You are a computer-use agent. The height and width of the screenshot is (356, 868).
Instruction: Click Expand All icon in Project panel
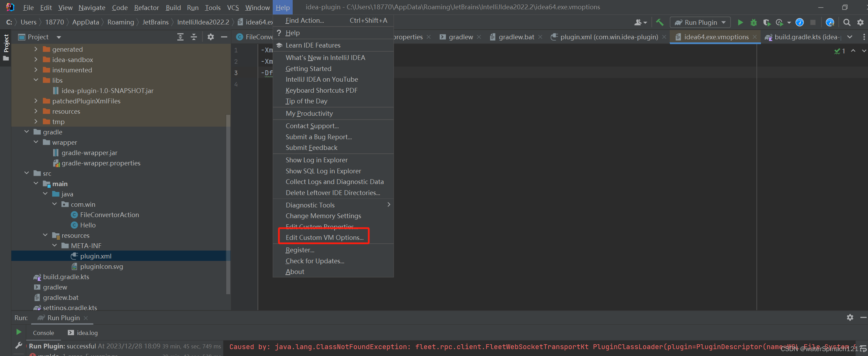(x=180, y=37)
